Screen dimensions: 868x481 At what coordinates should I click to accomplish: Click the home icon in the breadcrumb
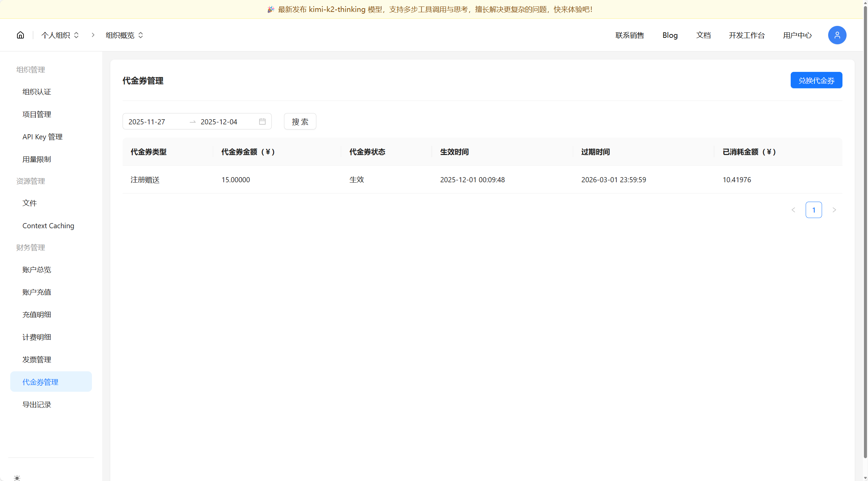click(x=20, y=34)
